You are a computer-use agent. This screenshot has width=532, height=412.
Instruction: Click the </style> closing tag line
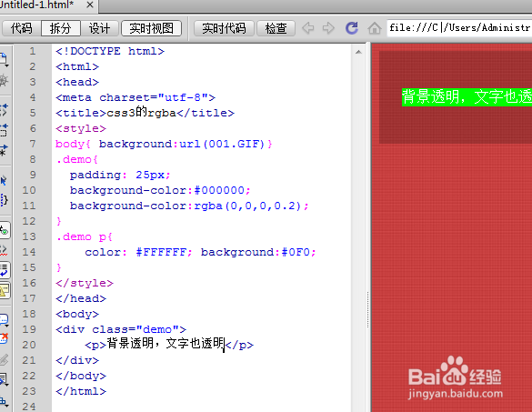(x=85, y=283)
